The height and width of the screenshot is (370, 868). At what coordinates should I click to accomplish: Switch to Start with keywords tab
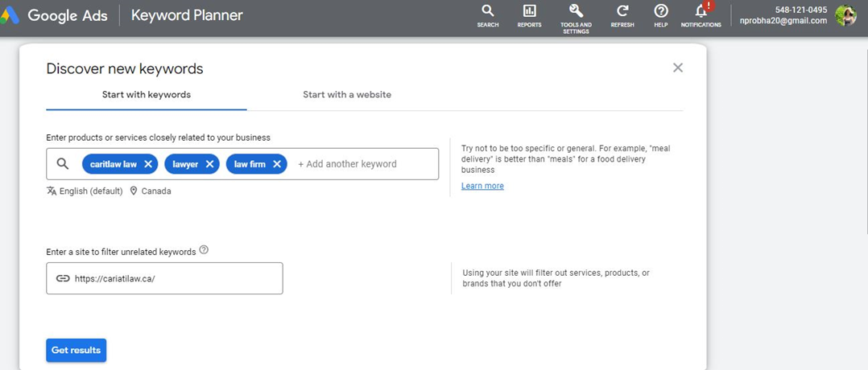pyautogui.click(x=147, y=95)
